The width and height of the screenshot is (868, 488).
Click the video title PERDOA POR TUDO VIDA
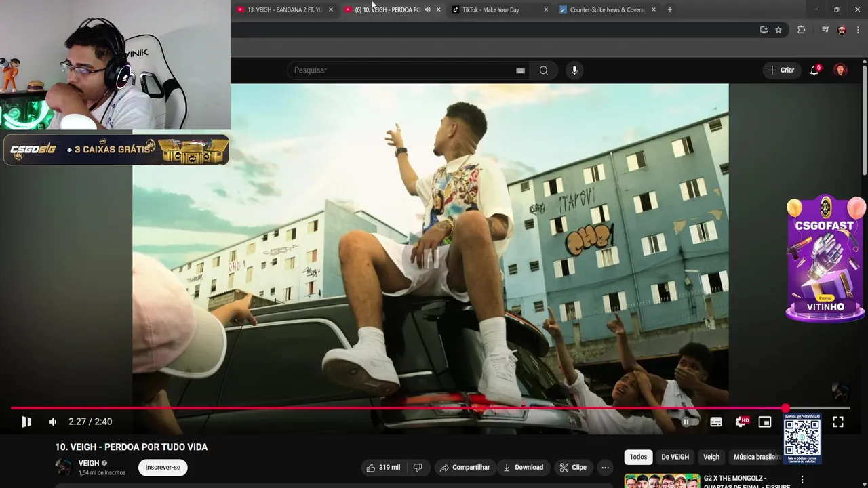pos(132,447)
